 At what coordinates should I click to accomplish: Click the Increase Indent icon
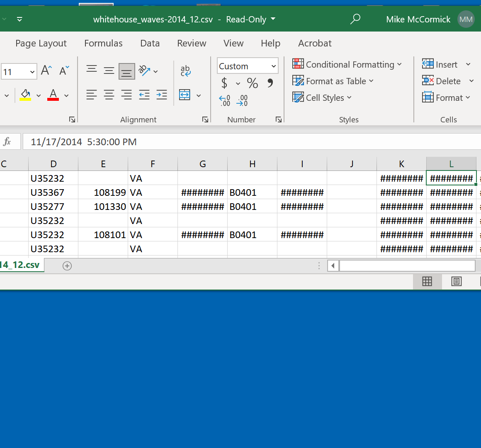(x=162, y=95)
